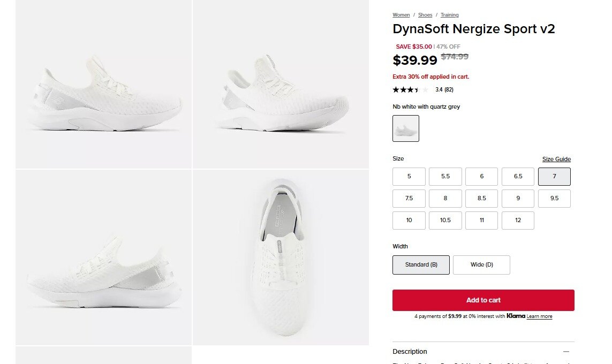Pick size 9.5
Image resolution: width=612 pixels, height=364 pixels.
pyautogui.click(x=554, y=199)
